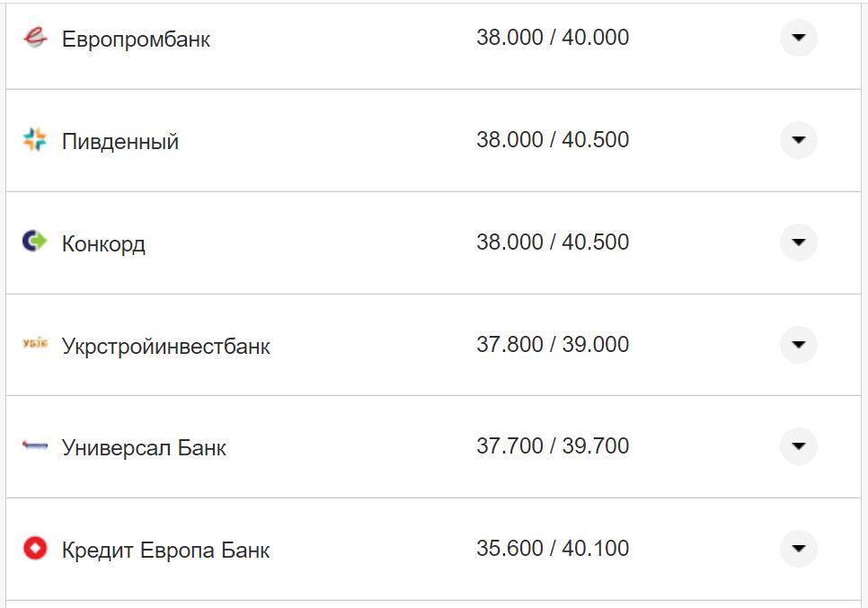Click the 35.600 / 40.100 rate text
868x608 pixels.
point(554,547)
